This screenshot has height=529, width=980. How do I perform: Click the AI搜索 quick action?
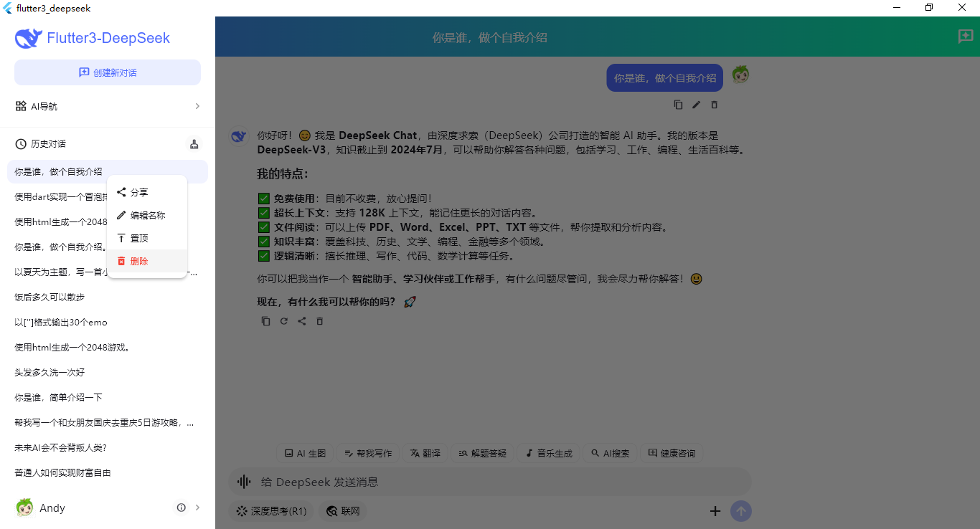click(611, 453)
